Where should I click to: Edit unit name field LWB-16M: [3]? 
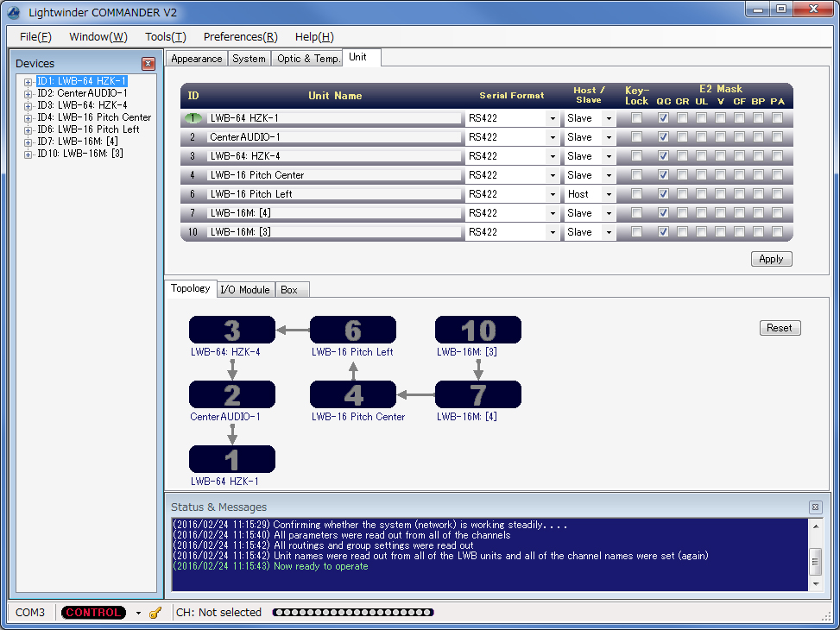pyautogui.click(x=334, y=232)
